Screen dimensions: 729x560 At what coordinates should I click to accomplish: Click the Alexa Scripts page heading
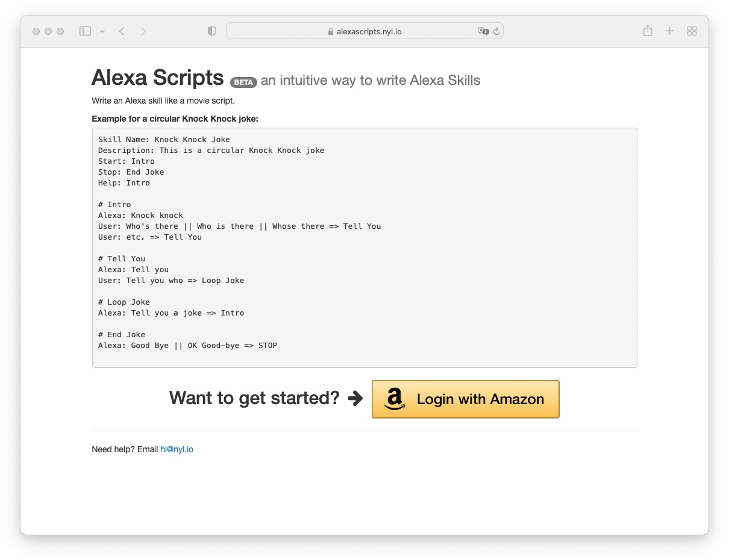pyautogui.click(x=158, y=78)
